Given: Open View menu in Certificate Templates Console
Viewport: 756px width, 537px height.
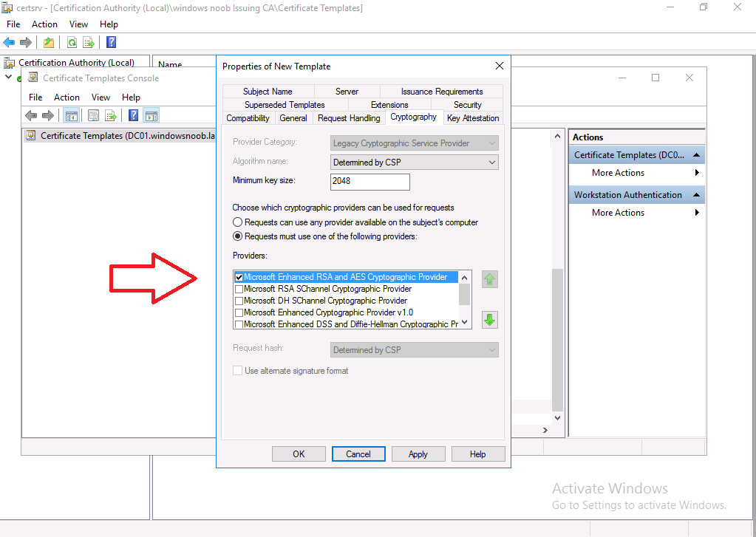Looking at the screenshot, I should coord(101,98).
